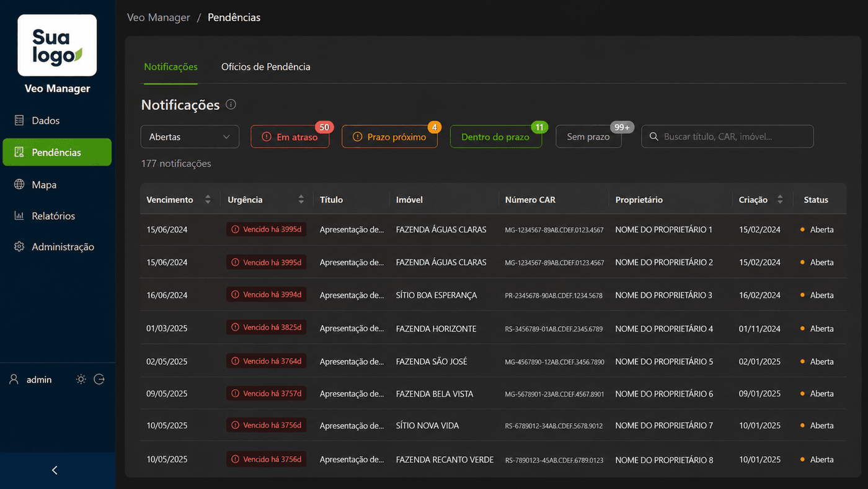Click Aberta status in PROPRIETÁRIO 7 row
The width and height of the screenshot is (868, 489).
click(x=817, y=426)
